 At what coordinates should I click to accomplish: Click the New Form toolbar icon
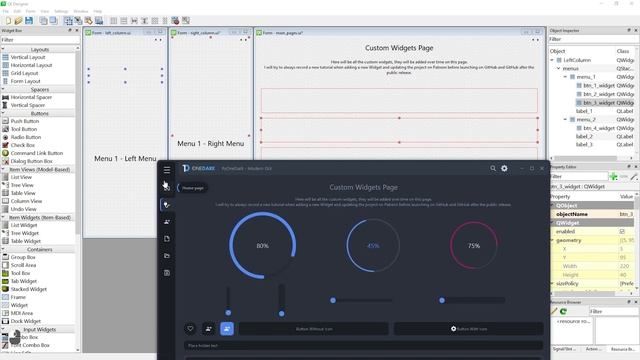8,20
